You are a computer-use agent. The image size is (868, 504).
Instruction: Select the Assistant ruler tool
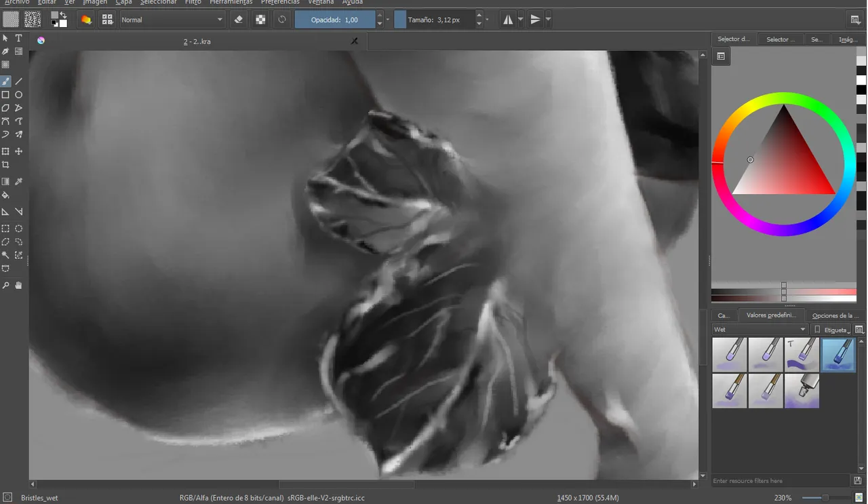click(x=5, y=212)
